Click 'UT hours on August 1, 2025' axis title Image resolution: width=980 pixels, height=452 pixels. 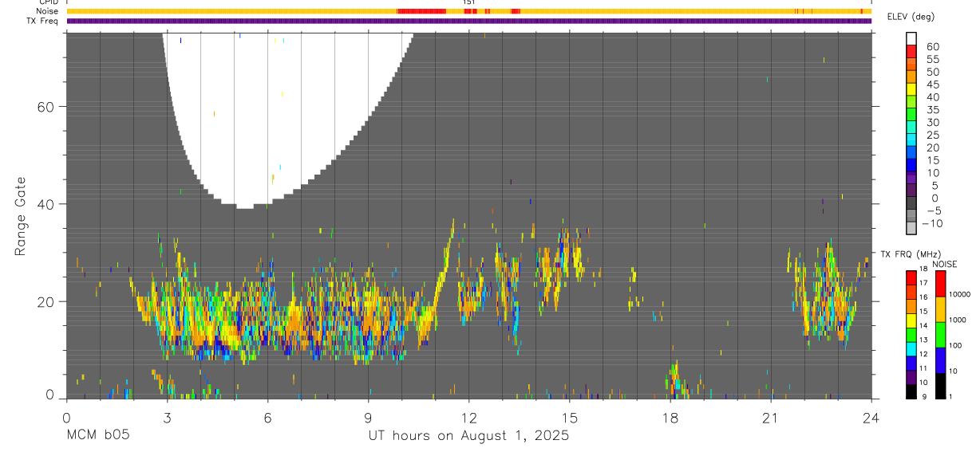468,436
